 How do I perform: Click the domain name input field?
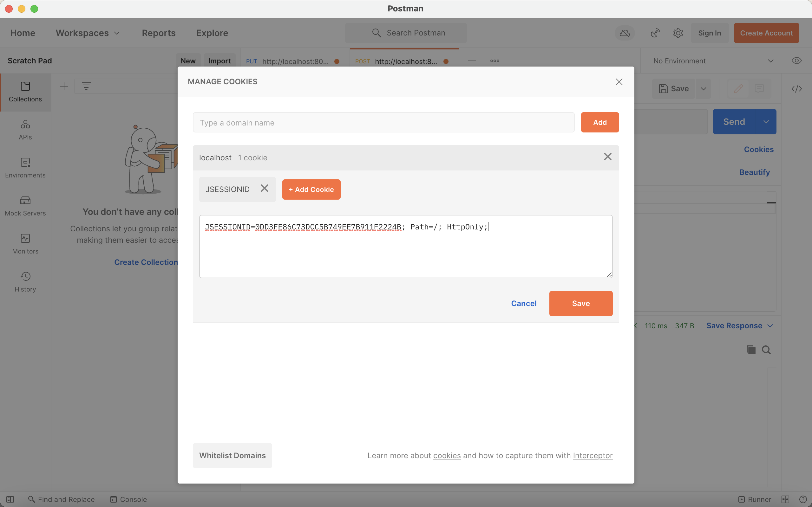coord(383,122)
